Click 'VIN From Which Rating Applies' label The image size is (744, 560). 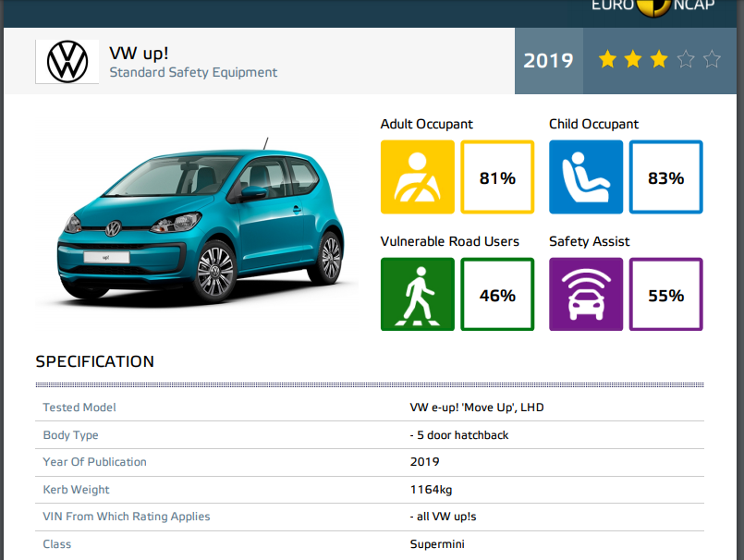click(127, 517)
